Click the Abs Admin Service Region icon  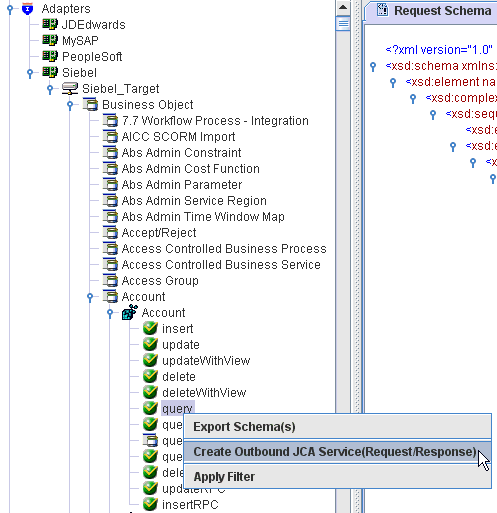pos(110,201)
